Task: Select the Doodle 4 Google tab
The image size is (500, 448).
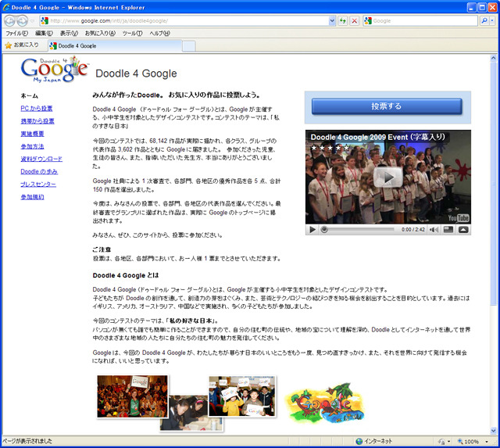Action: point(115,46)
